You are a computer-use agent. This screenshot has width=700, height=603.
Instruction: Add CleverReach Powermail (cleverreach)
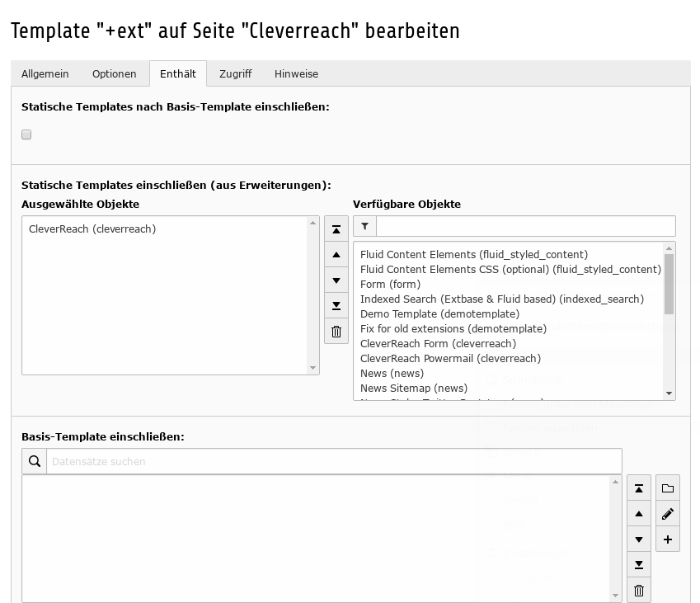tap(450, 358)
